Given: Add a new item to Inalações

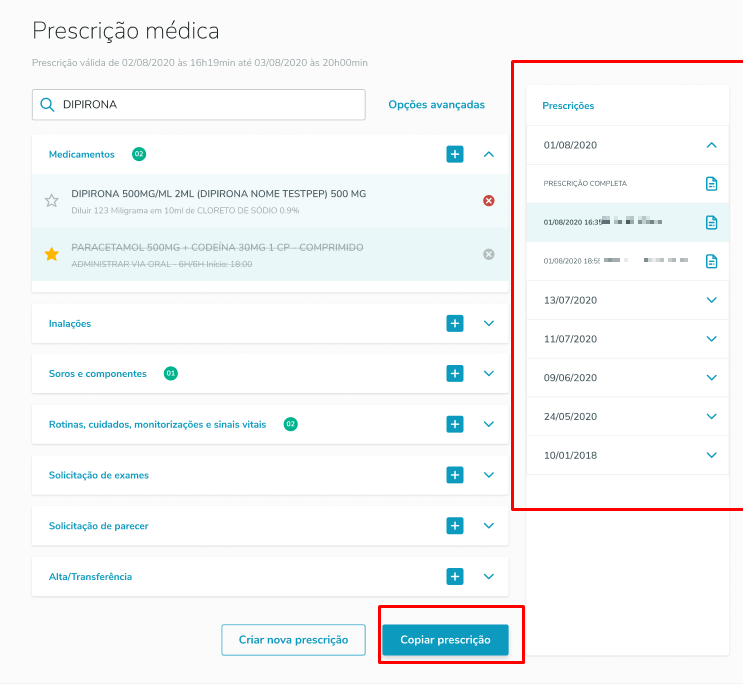Looking at the screenshot, I should click(x=455, y=323).
